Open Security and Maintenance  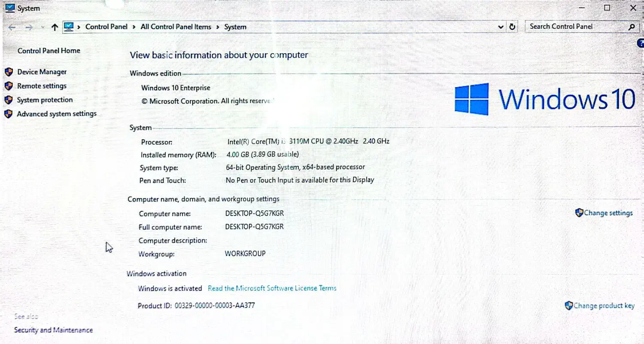click(x=53, y=330)
